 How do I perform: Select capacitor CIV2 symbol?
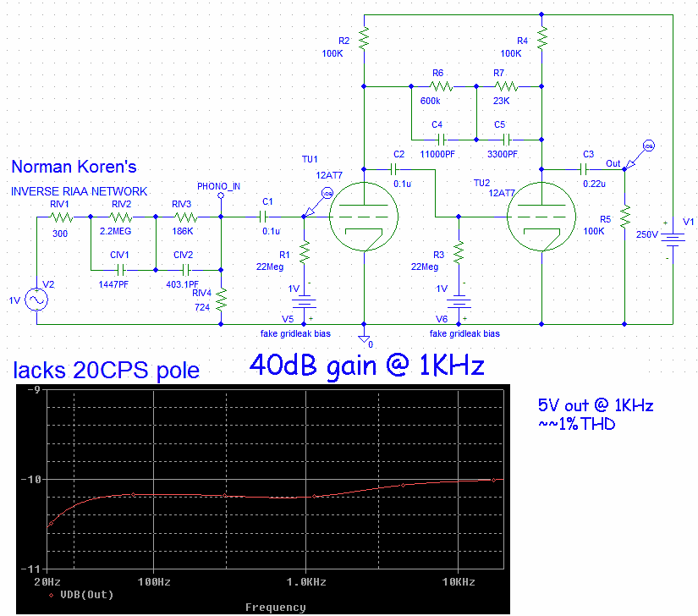(186, 270)
